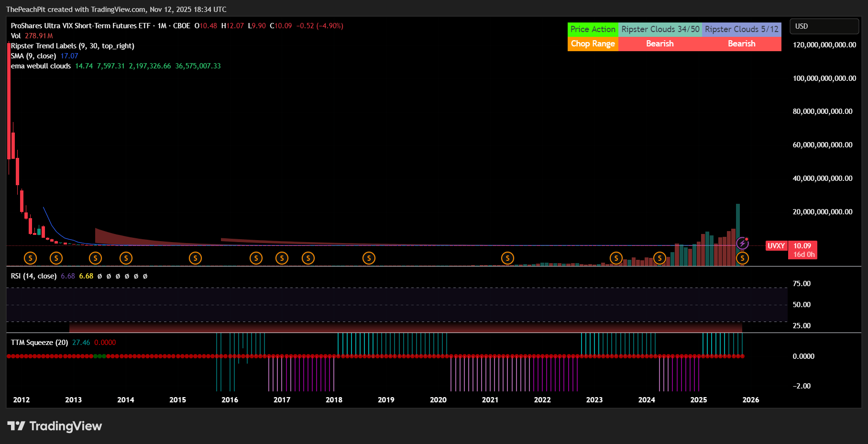
Task: Click the first split marker at the chart's far left
Action: click(x=30, y=258)
